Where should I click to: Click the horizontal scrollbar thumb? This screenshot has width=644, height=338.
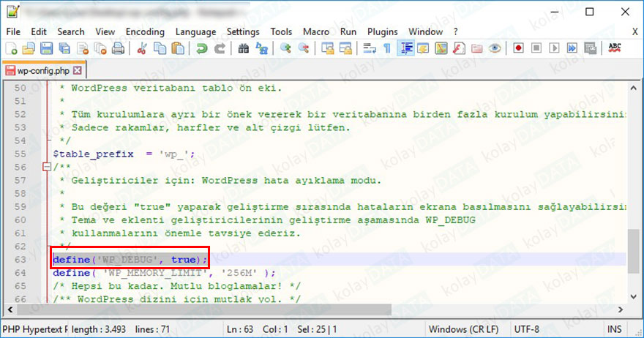[204, 309]
